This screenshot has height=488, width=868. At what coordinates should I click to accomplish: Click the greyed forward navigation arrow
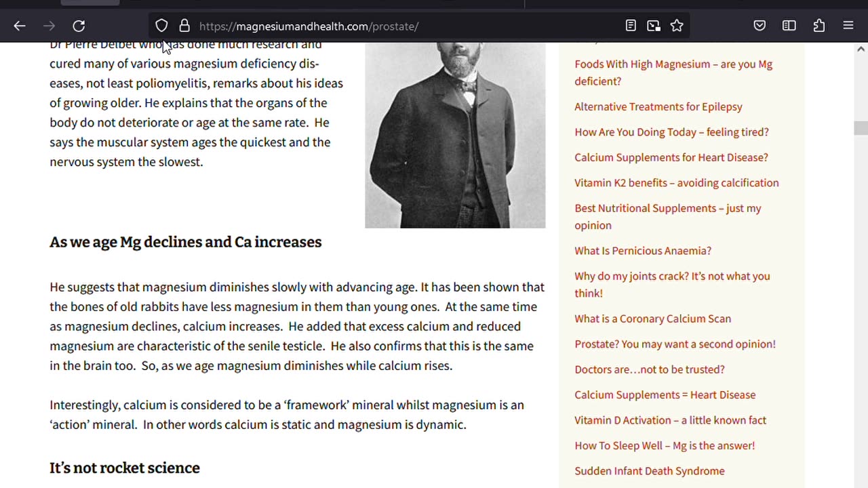[x=49, y=26]
